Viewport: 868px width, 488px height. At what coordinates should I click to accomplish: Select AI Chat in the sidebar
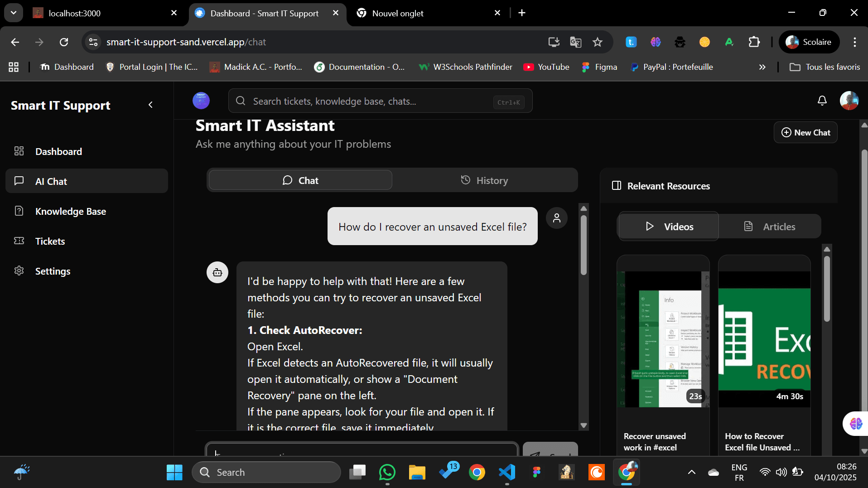87,181
